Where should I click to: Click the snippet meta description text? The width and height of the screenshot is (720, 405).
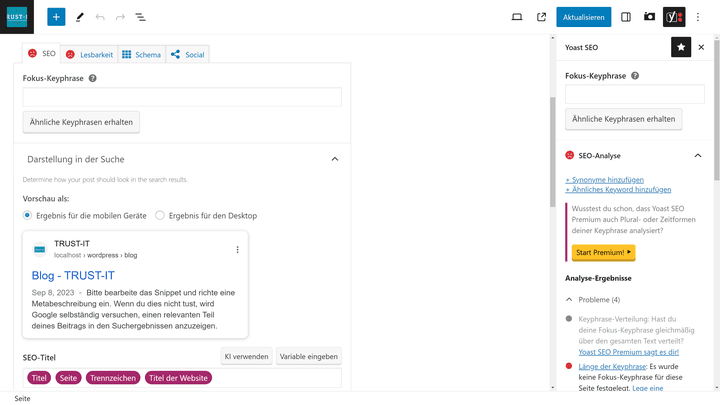tap(133, 309)
